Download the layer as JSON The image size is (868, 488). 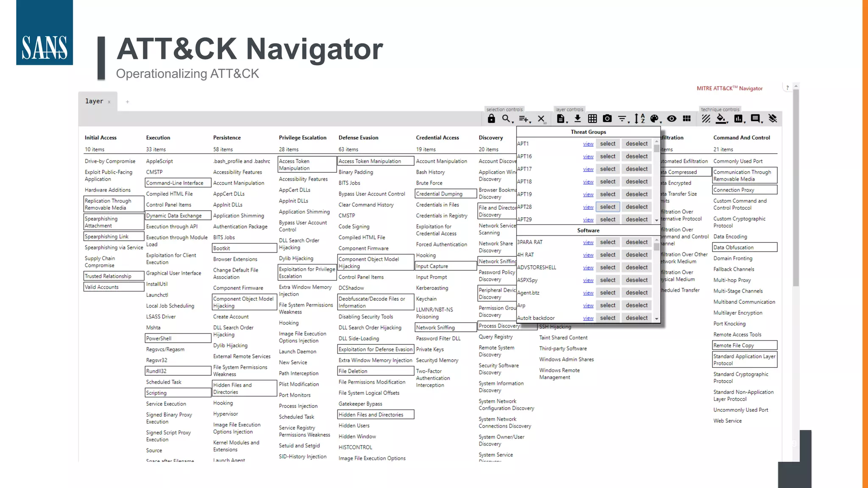pos(578,119)
